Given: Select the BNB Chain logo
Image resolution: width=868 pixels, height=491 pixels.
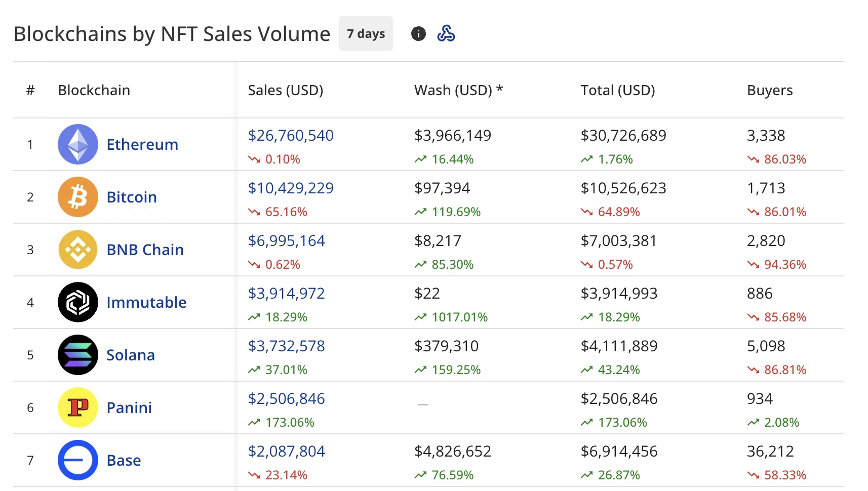Looking at the screenshot, I should pos(77,250).
